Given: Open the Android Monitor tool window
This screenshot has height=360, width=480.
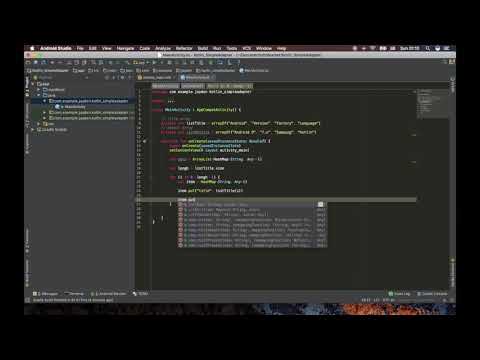Looking at the screenshot, I should pos(109,294).
